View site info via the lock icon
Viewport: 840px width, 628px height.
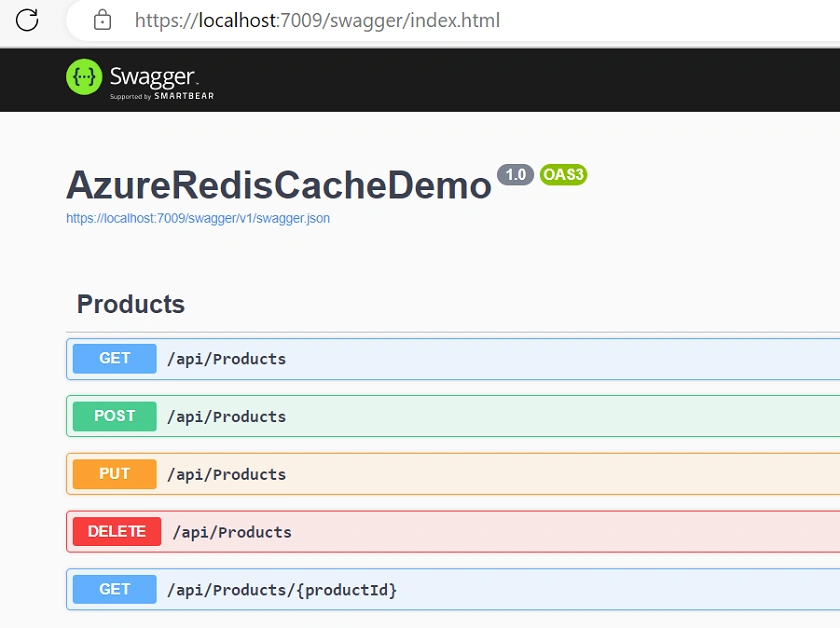click(x=102, y=20)
